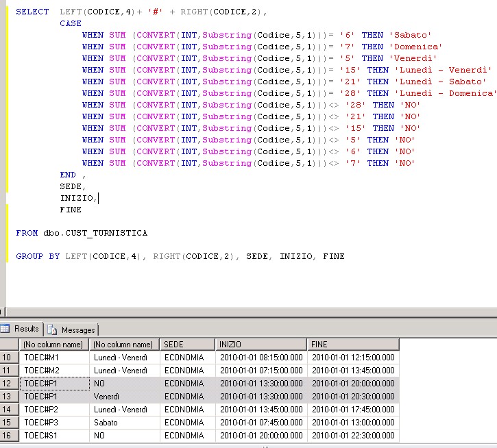Select row header 10 in results
Viewport: 497px width, 448px height.
10,358
